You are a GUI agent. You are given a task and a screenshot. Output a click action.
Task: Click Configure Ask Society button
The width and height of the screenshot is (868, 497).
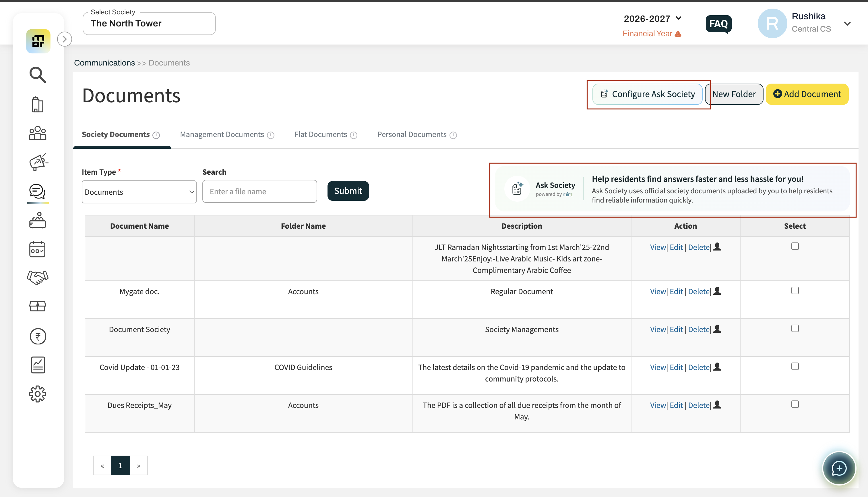647,94
